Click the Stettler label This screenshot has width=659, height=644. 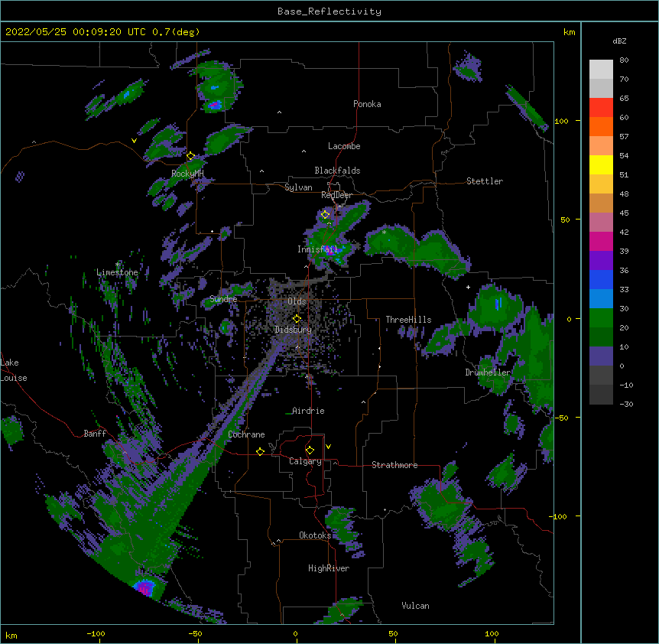(485, 181)
